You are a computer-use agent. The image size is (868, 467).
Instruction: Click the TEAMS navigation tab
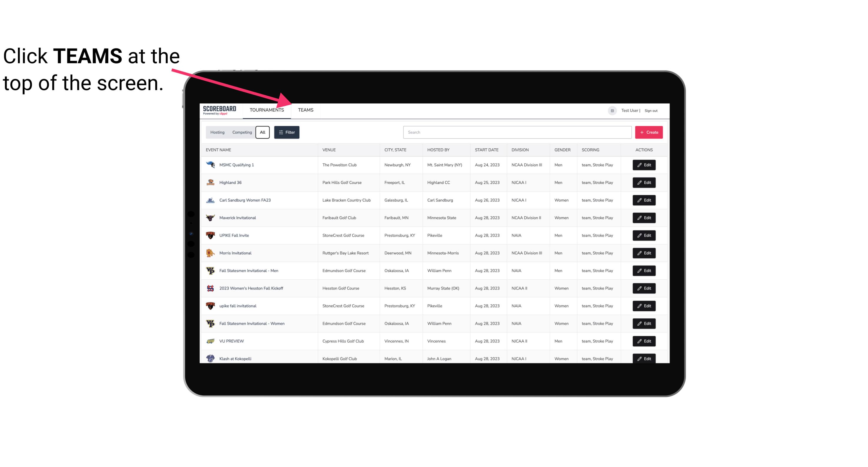(x=305, y=110)
